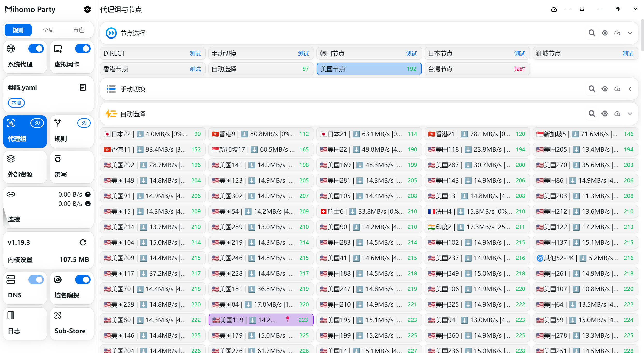Click 测试 on the 韩国节点 card
The width and height of the screenshot is (644, 353).
click(x=411, y=53)
